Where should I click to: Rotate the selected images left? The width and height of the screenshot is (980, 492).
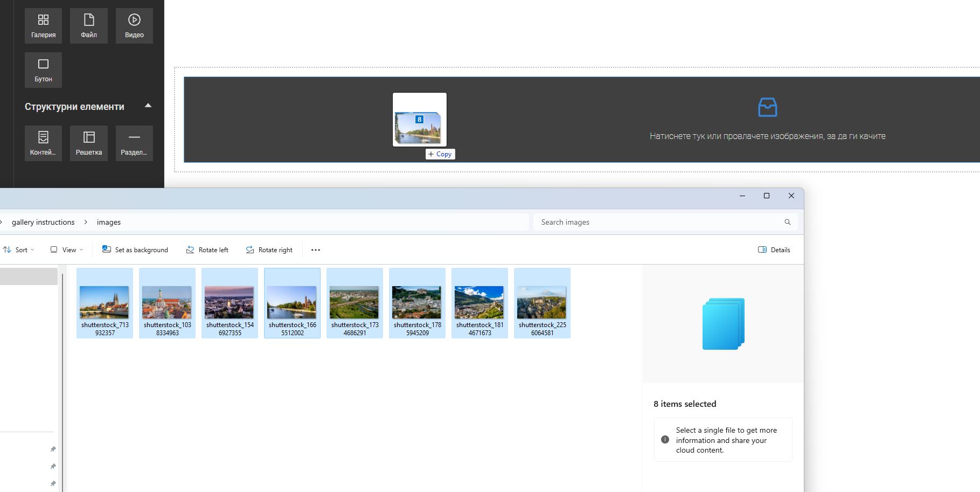pos(207,250)
